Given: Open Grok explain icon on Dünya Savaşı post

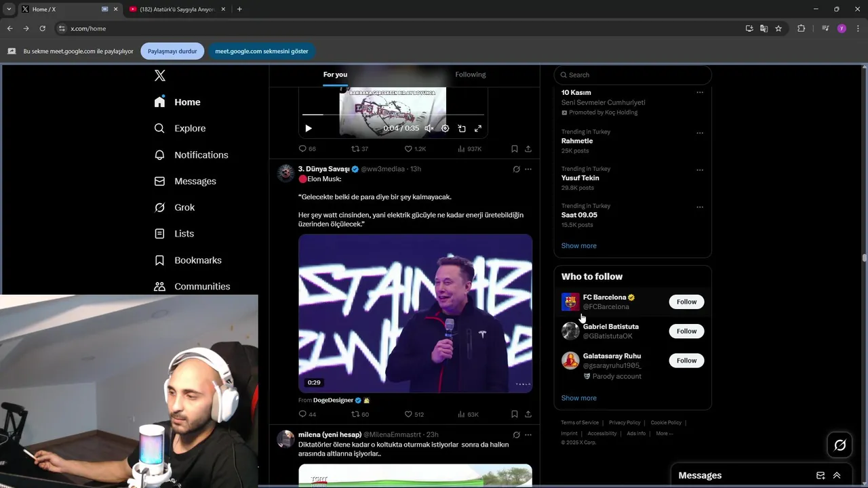Looking at the screenshot, I should point(516,169).
